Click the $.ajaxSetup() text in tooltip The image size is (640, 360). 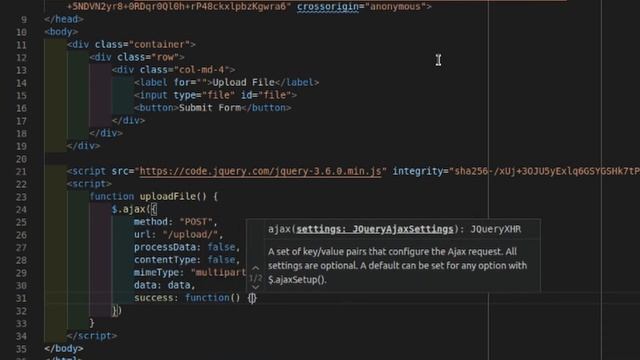[x=297, y=280]
